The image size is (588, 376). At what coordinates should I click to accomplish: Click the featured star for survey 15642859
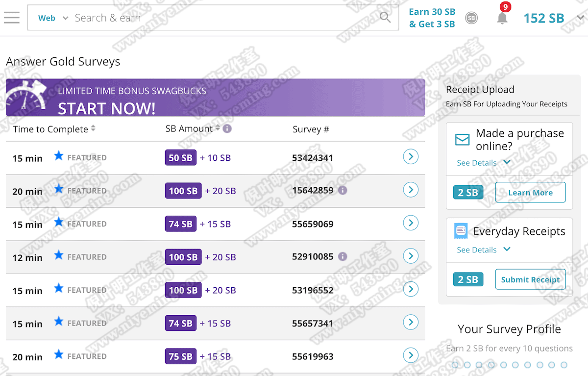pyautogui.click(x=59, y=189)
